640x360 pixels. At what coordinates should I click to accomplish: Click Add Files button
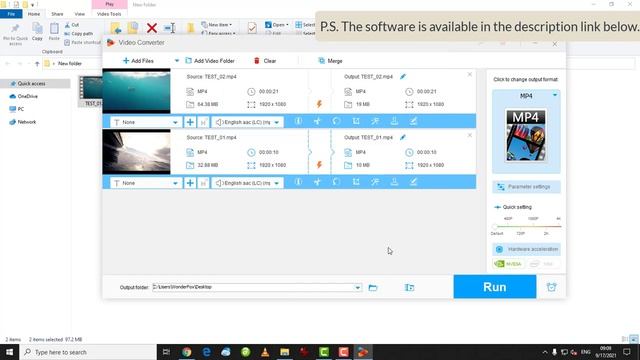click(138, 61)
